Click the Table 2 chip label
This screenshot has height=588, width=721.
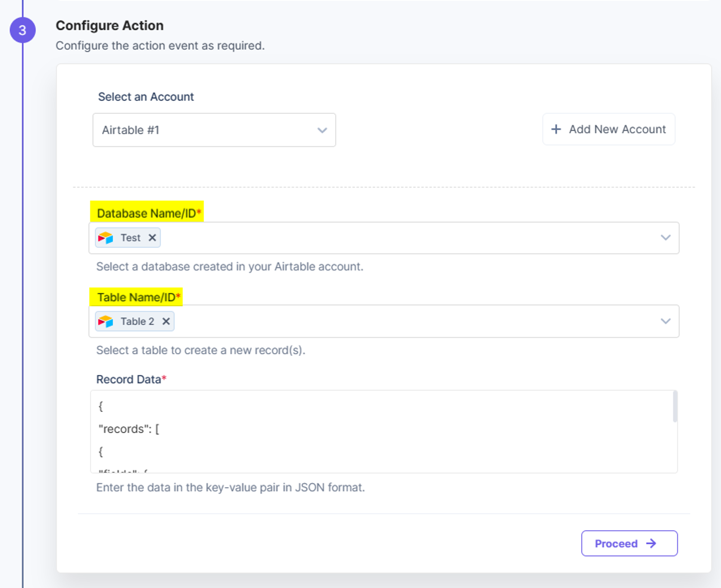[x=137, y=321]
